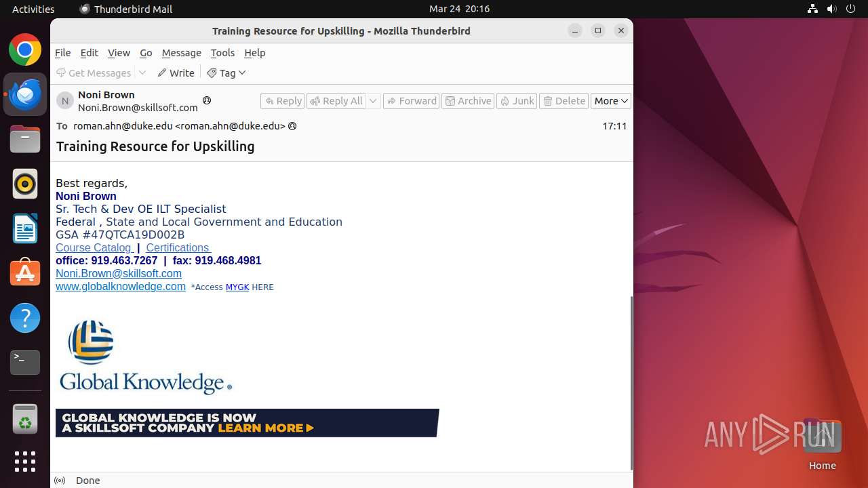This screenshot has height=488, width=868.
Task: Forward this email
Action: (412, 101)
